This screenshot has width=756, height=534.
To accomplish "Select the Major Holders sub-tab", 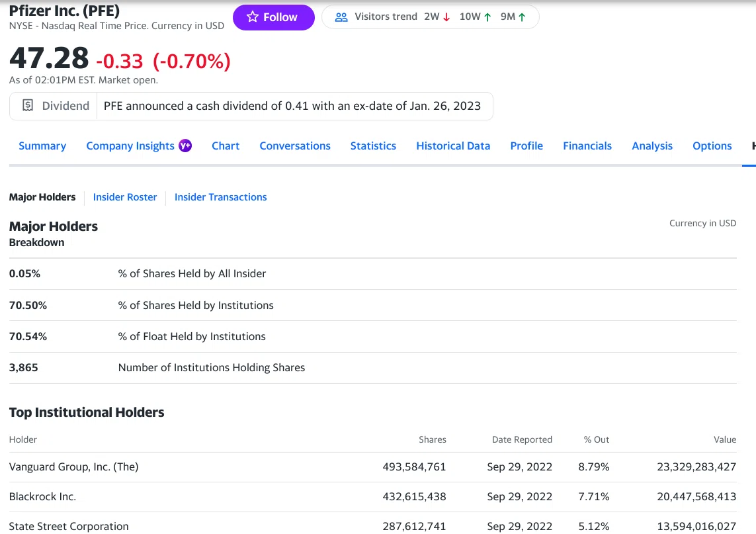I will tap(42, 197).
